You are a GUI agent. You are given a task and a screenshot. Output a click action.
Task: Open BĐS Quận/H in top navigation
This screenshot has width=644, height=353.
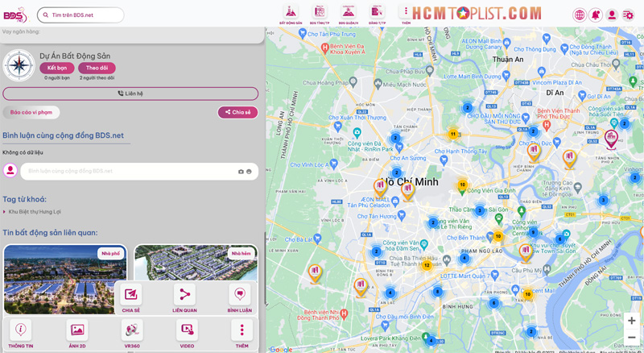(x=349, y=13)
